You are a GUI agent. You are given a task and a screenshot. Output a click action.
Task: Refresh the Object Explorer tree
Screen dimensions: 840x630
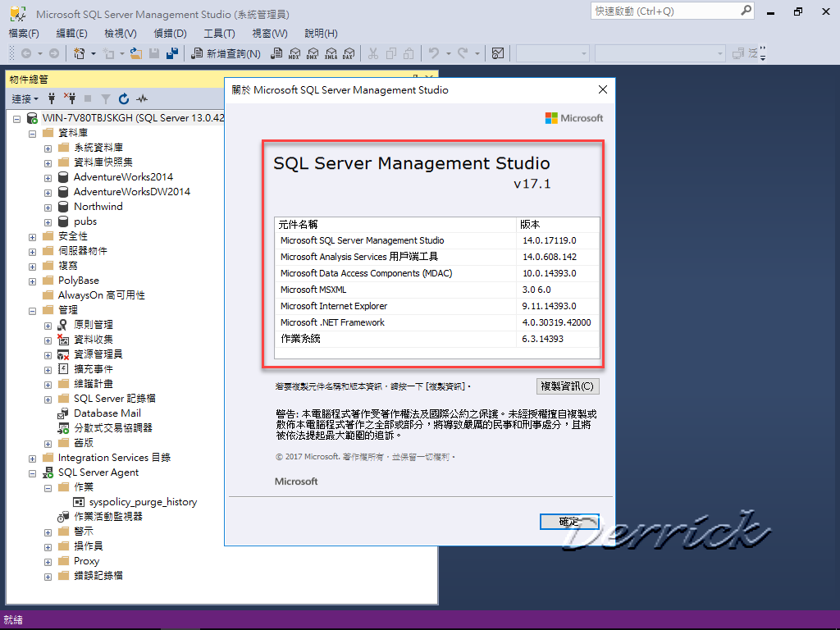tap(124, 98)
